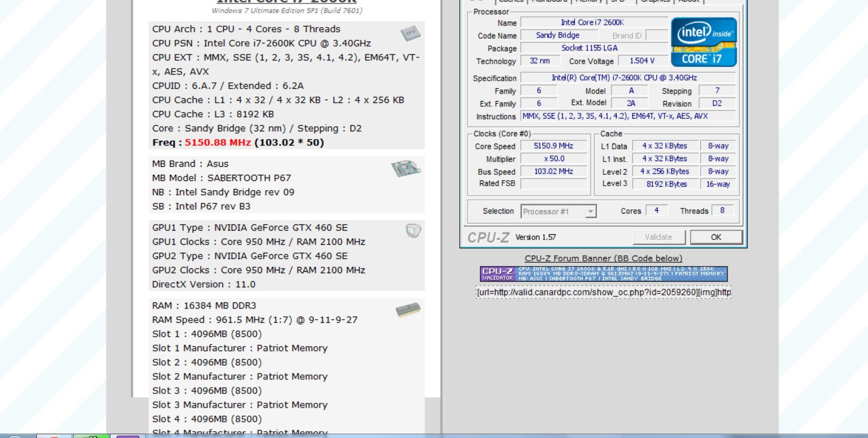Open the Processor #1 selection dropdown
This screenshot has width=868, height=438.
point(558,211)
